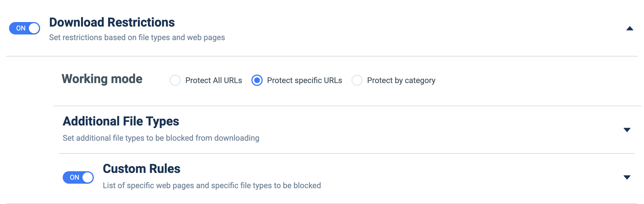
Task: Click the Download Restrictions heading
Action: click(112, 22)
